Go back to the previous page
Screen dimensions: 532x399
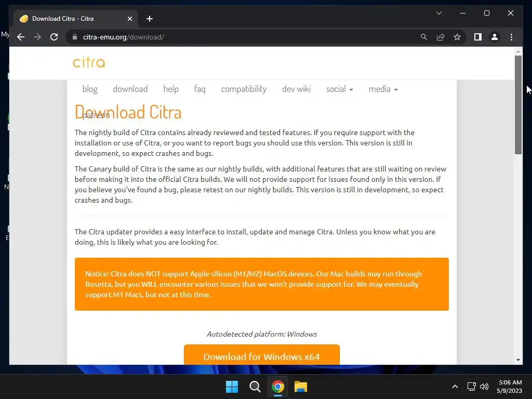[21, 37]
